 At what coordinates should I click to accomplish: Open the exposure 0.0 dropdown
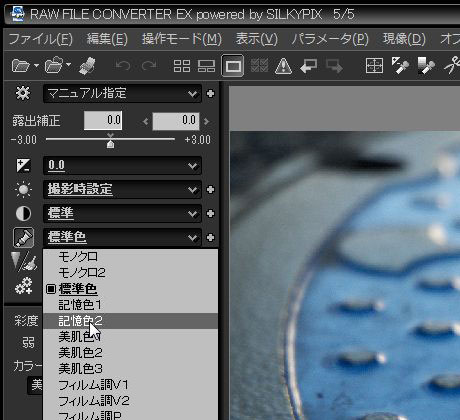[x=122, y=166]
